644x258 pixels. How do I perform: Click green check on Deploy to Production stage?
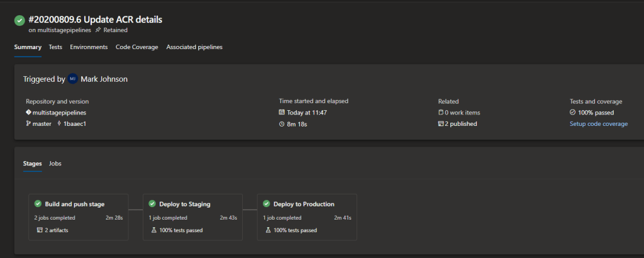tap(267, 204)
